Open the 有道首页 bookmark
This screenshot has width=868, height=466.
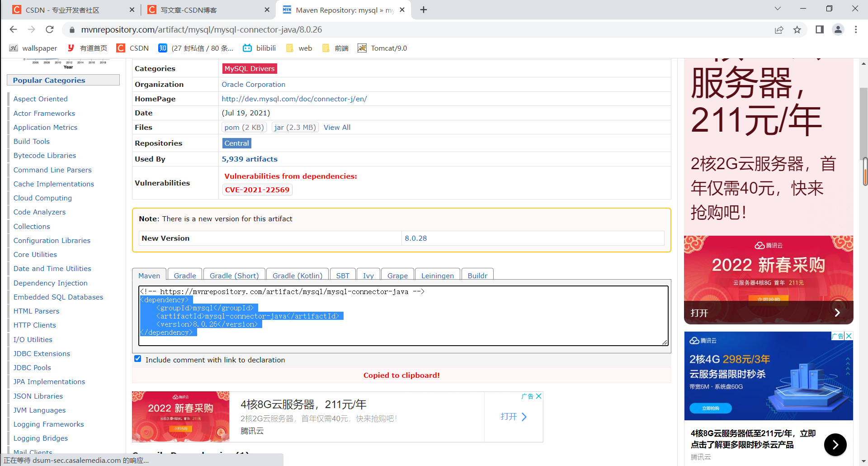point(87,48)
